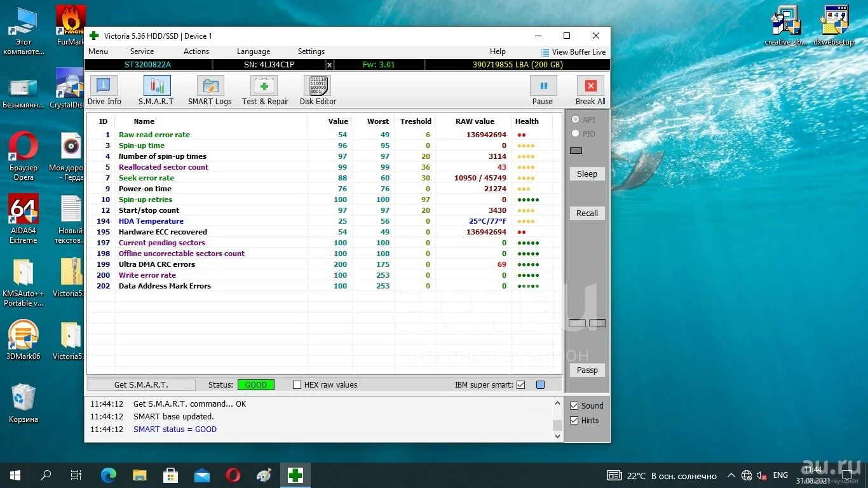The image size is (868, 488).
Task: Select the Этот компьютер desktop icon
Action: (x=24, y=30)
